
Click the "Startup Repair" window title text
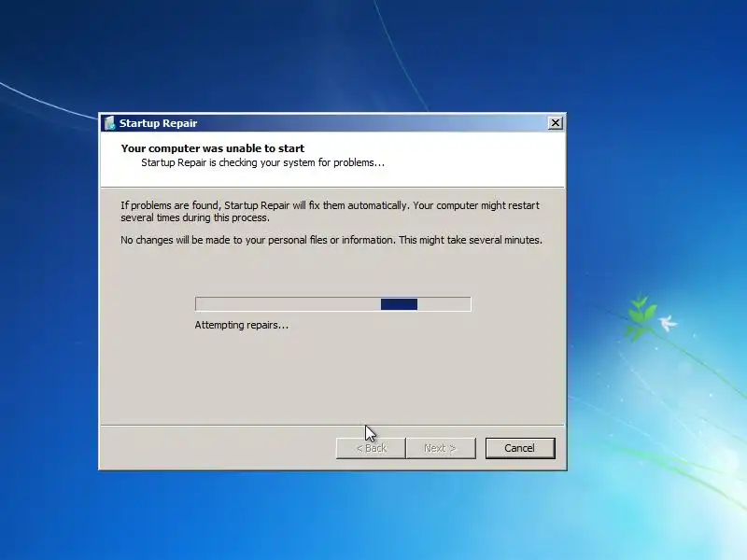click(158, 123)
